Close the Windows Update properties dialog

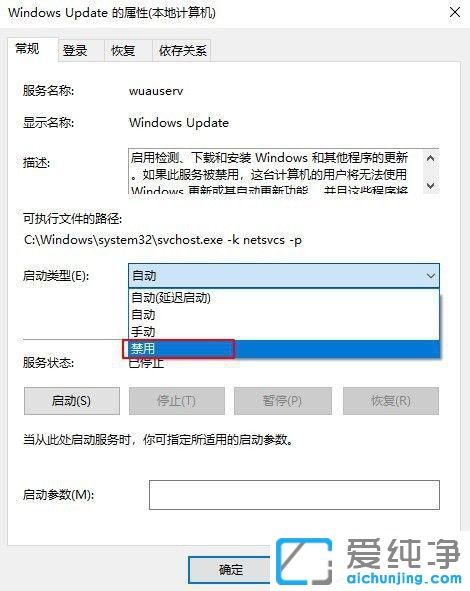455,12
